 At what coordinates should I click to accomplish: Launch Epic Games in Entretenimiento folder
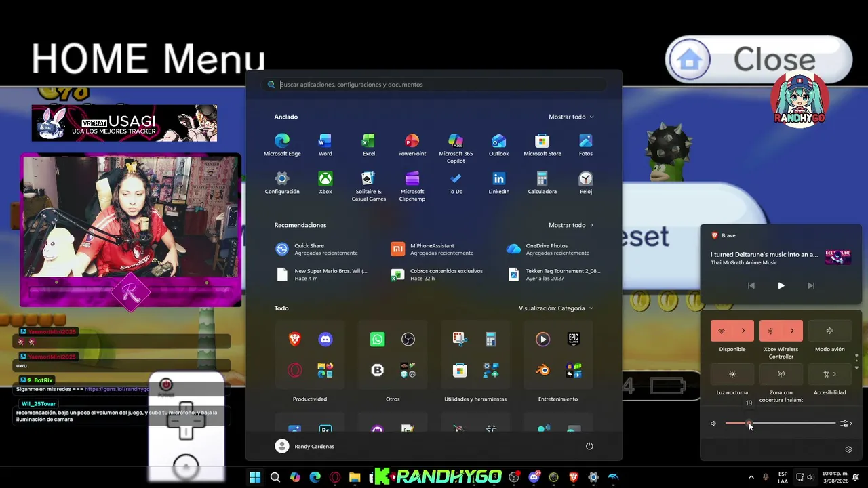pyautogui.click(x=574, y=340)
